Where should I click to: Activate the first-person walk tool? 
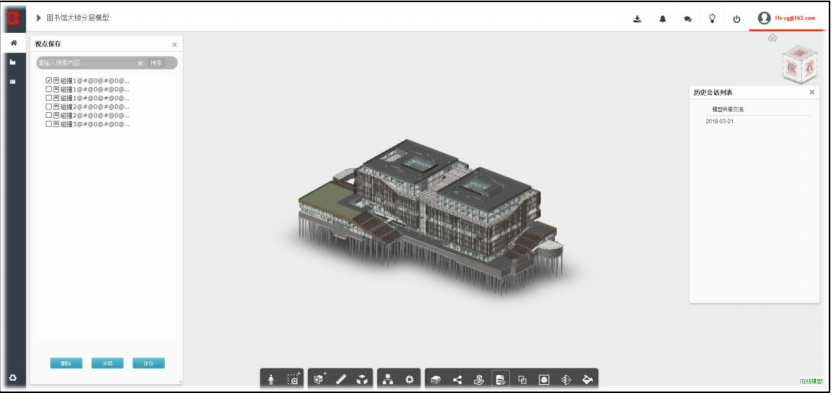tap(271, 380)
